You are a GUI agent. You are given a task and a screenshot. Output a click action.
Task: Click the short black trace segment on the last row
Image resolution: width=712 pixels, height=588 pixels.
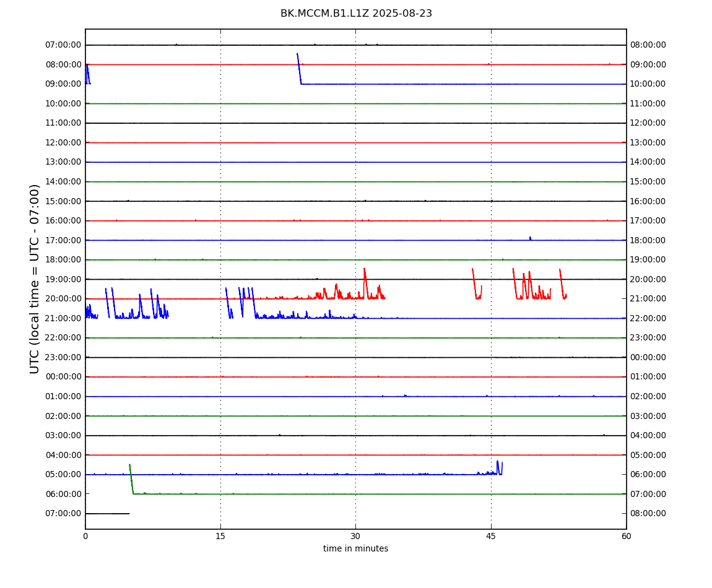[108, 514]
